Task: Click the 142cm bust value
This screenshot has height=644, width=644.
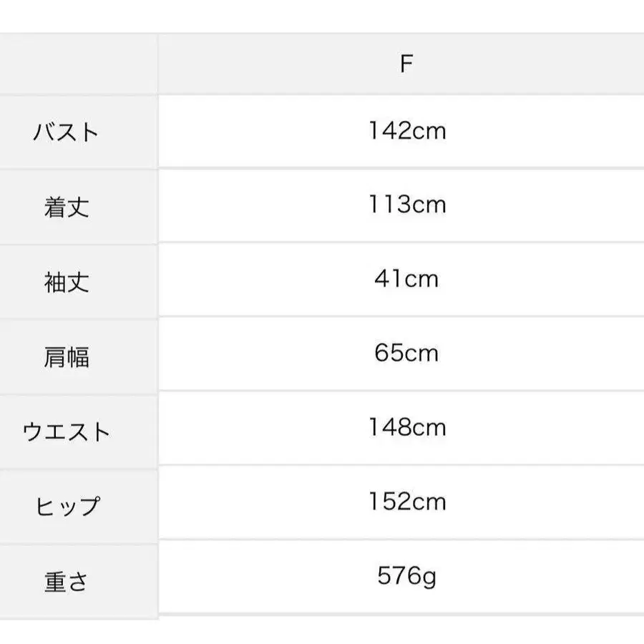Action: pos(407,131)
